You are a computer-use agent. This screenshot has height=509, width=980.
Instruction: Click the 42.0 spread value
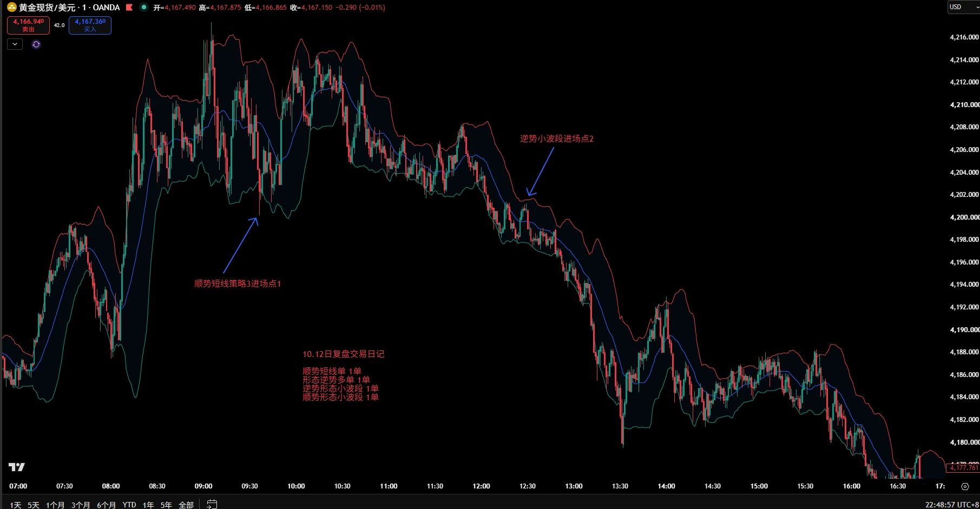59,25
